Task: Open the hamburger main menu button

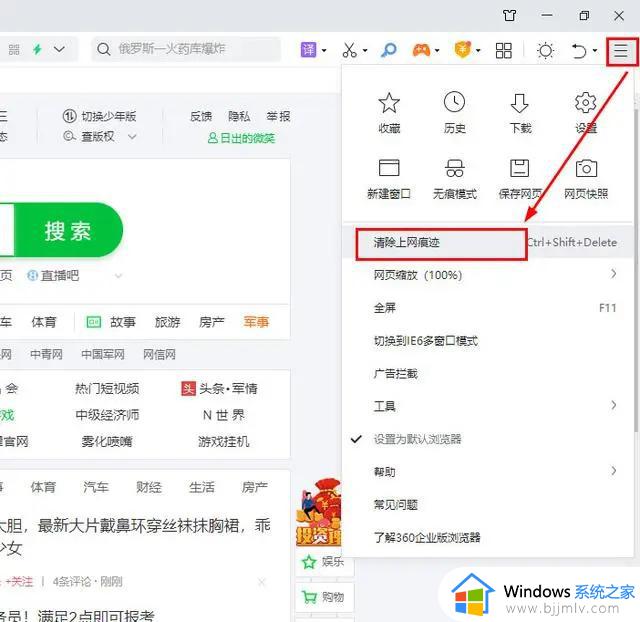Action: [621, 51]
